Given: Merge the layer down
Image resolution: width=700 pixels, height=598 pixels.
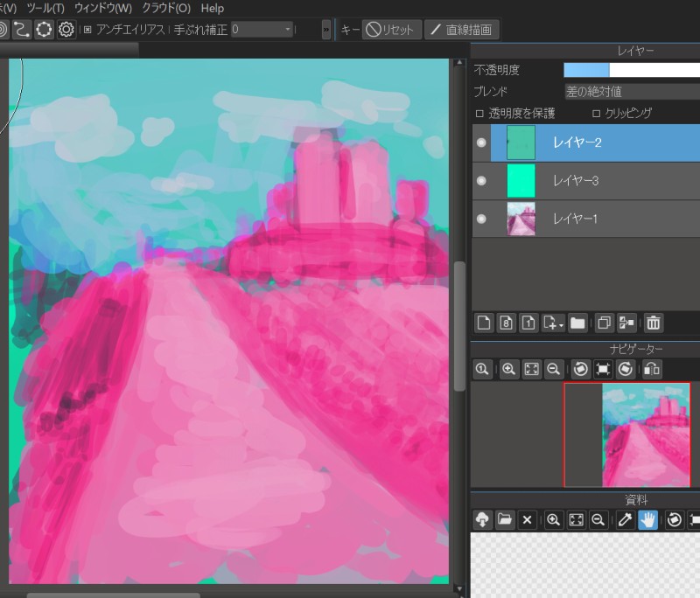Looking at the screenshot, I should click(626, 323).
